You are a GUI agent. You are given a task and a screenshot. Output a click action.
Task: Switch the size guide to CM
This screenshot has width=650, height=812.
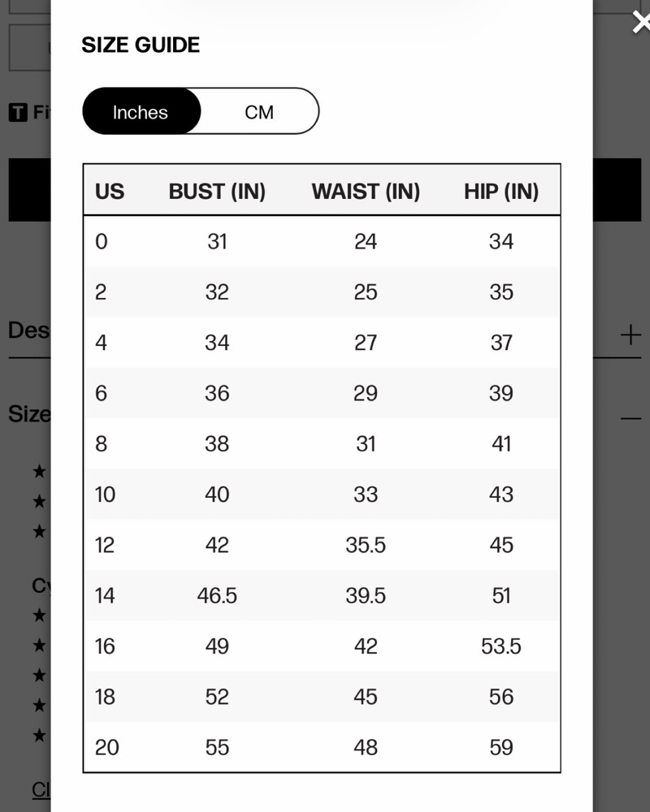click(259, 112)
